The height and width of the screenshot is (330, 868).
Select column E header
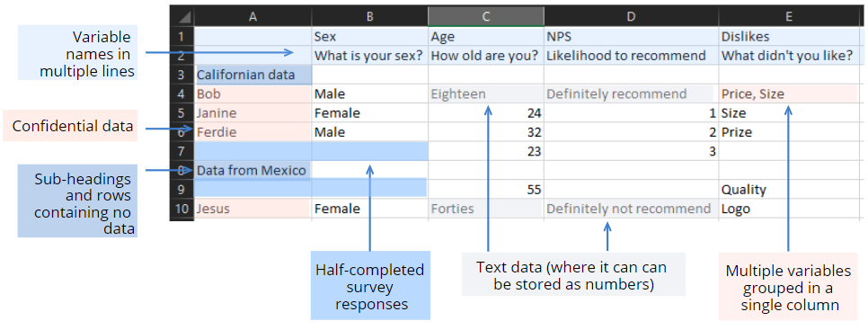point(789,17)
